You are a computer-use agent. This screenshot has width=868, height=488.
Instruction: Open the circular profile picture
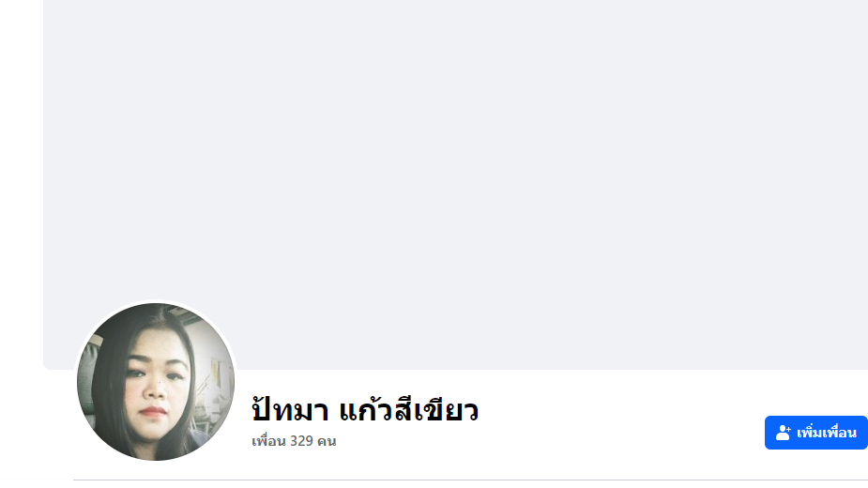click(x=156, y=382)
